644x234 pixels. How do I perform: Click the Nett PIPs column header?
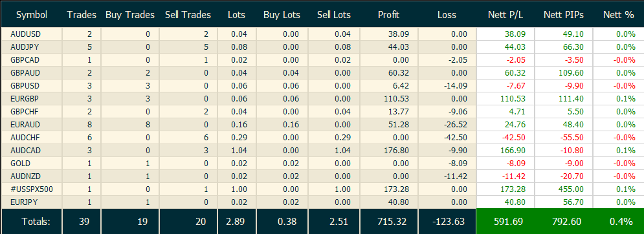(563, 15)
